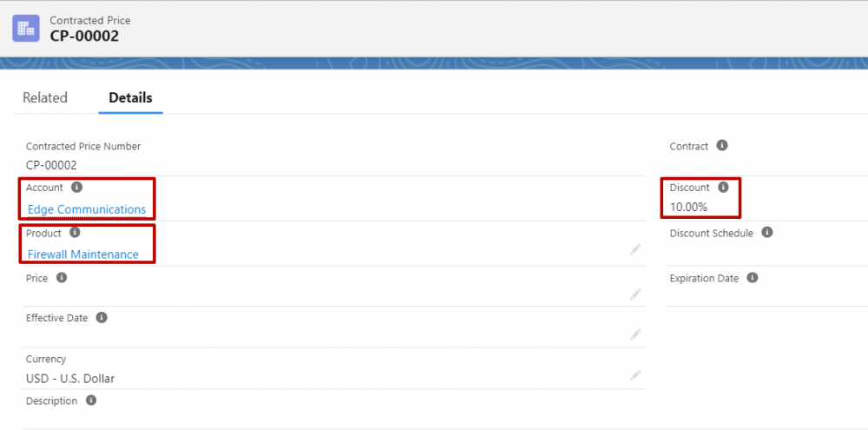Click the Discount Schedule info icon
868x430 pixels.
pyautogui.click(x=766, y=233)
